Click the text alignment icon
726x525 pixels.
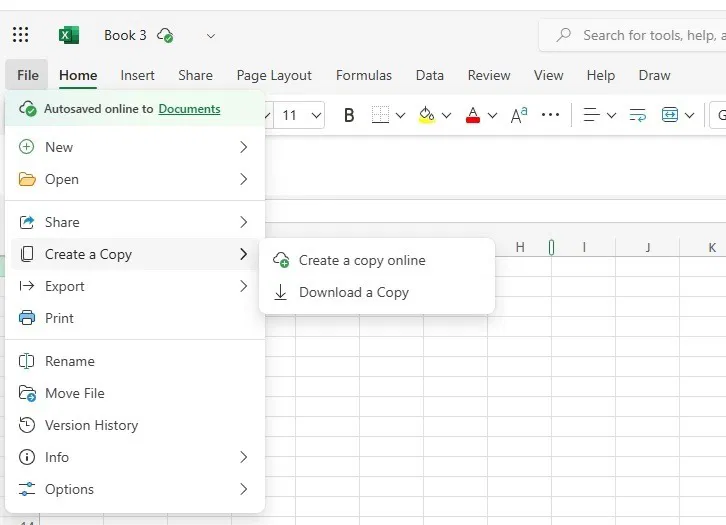(591, 115)
